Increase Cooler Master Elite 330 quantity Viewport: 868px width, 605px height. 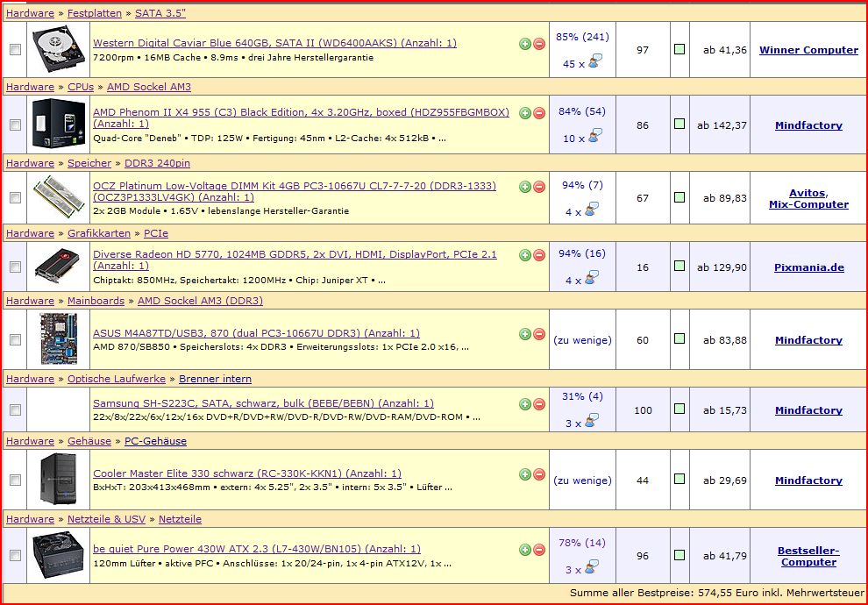[x=525, y=473]
